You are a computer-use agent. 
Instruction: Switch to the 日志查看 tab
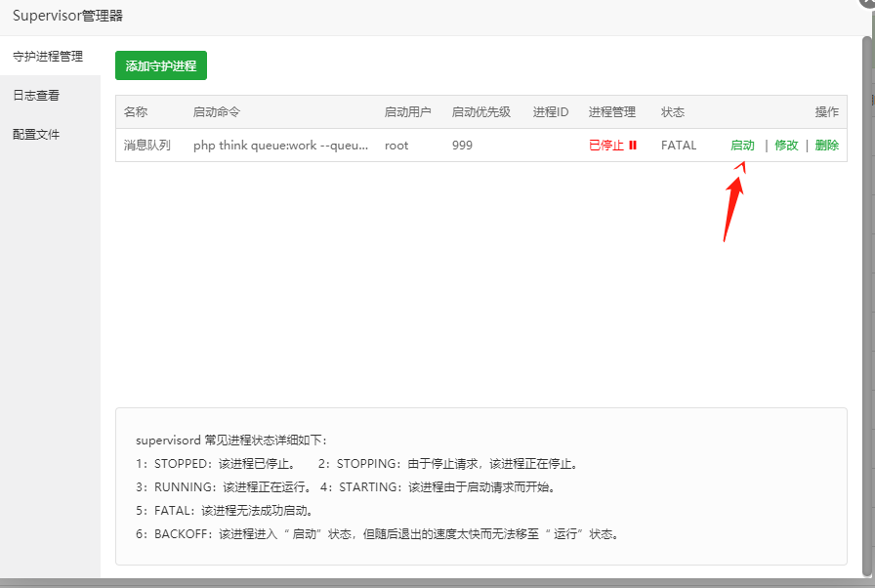(36, 96)
